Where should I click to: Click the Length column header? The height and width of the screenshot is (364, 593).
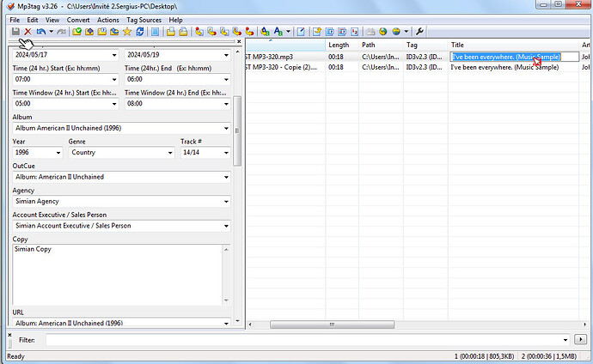(342, 45)
